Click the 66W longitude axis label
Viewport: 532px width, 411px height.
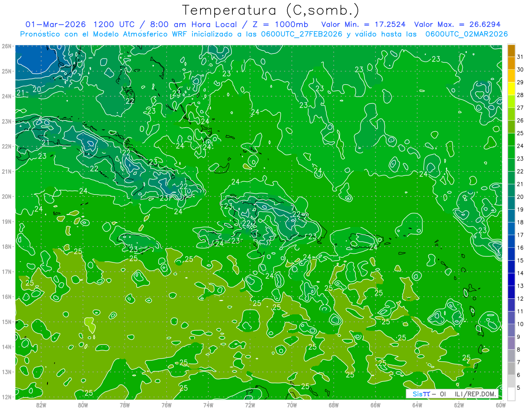[x=375, y=404]
